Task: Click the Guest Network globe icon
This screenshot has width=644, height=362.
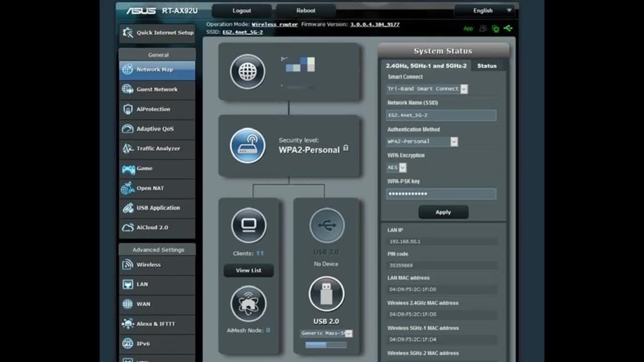Action: 128,89
